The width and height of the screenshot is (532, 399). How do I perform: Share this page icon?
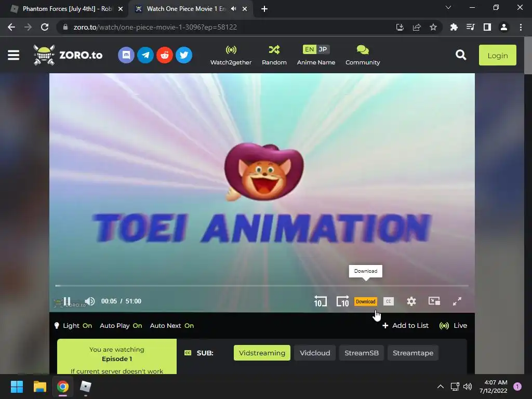click(417, 27)
